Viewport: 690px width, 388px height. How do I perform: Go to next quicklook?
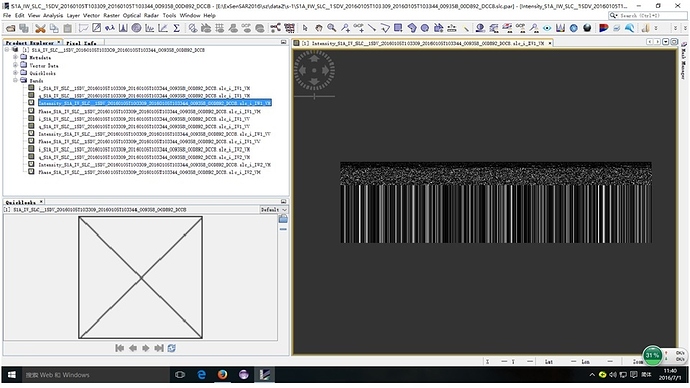146,348
